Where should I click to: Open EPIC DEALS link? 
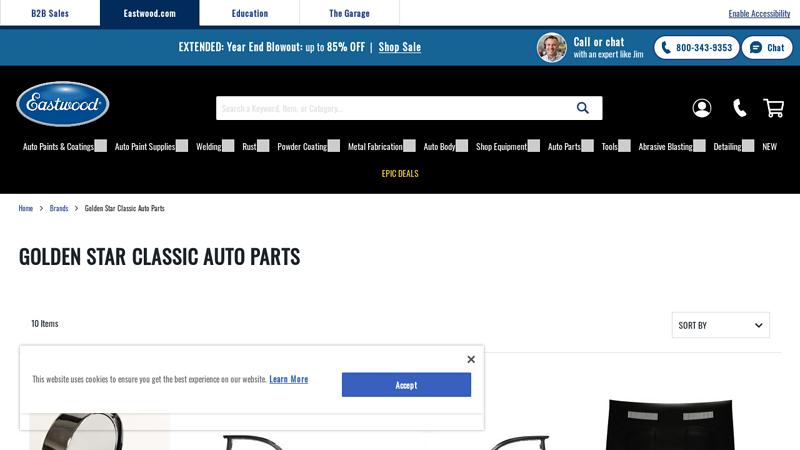pos(400,173)
